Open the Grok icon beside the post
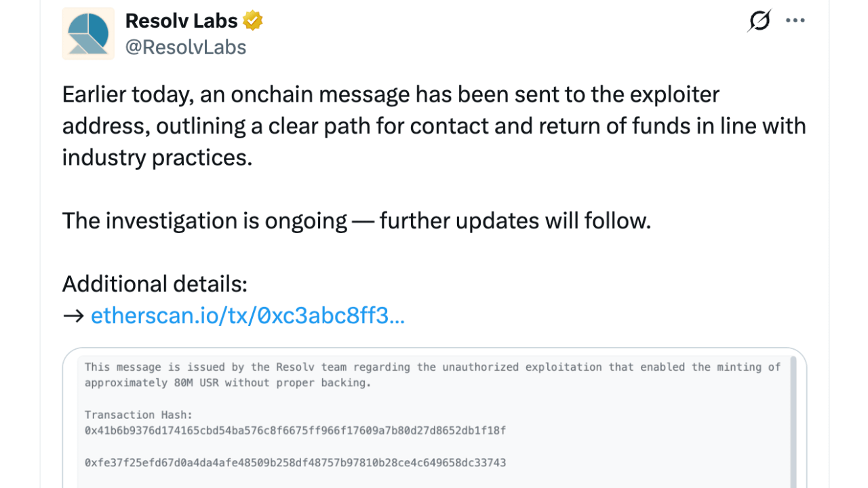This screenshot has height=488, width=868. tap(759, 21)
